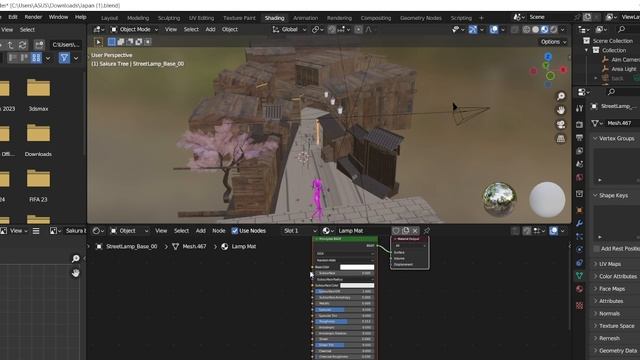This screenshot has width=640, height=360.
Task: Toggle the snap magnet in viewport header
Action: [332, 29]
